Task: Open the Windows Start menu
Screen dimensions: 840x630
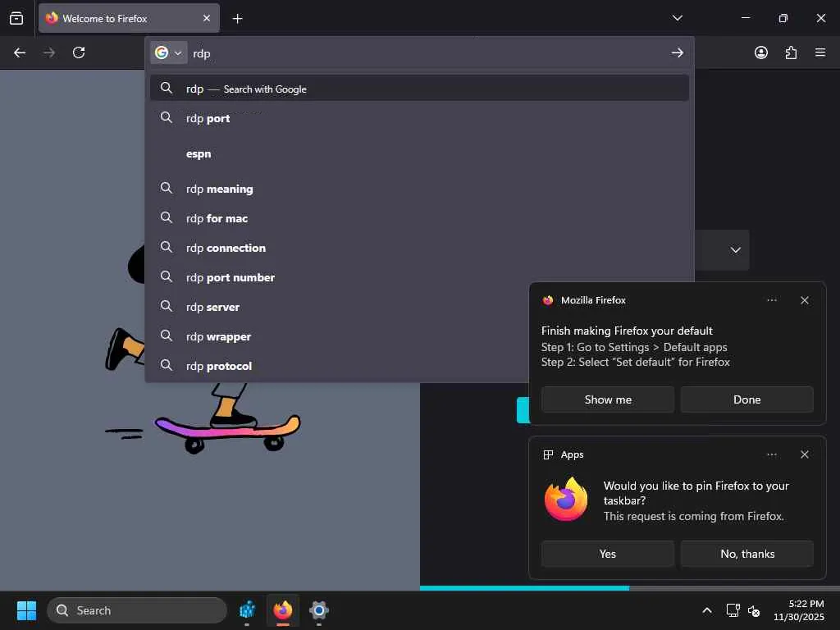Action: pos(26,610)
